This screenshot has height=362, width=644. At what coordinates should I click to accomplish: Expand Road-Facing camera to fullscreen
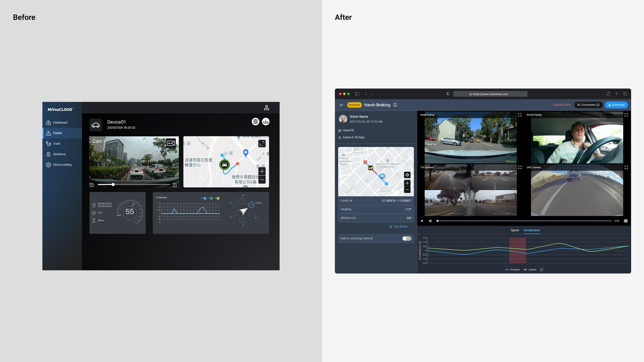pyautogui.click(x=520, y=115)
